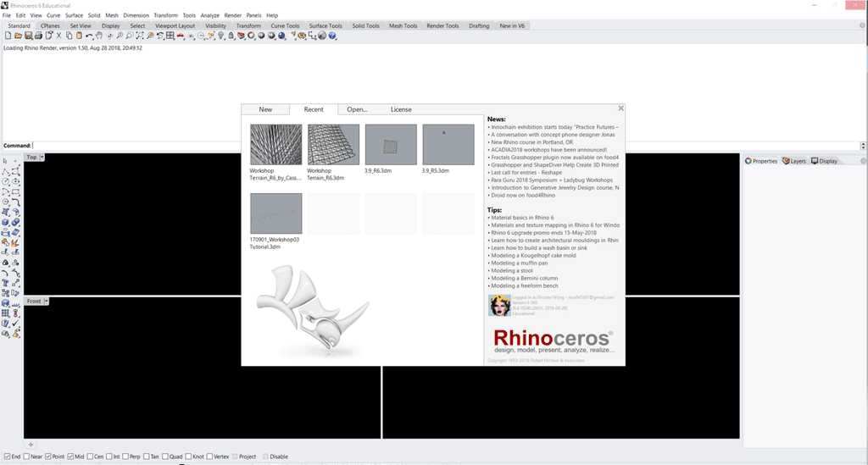The width and height of the screenshot is (868, 465).
Task: Enable the Int osnap checkbox
Action: point(109,457)
